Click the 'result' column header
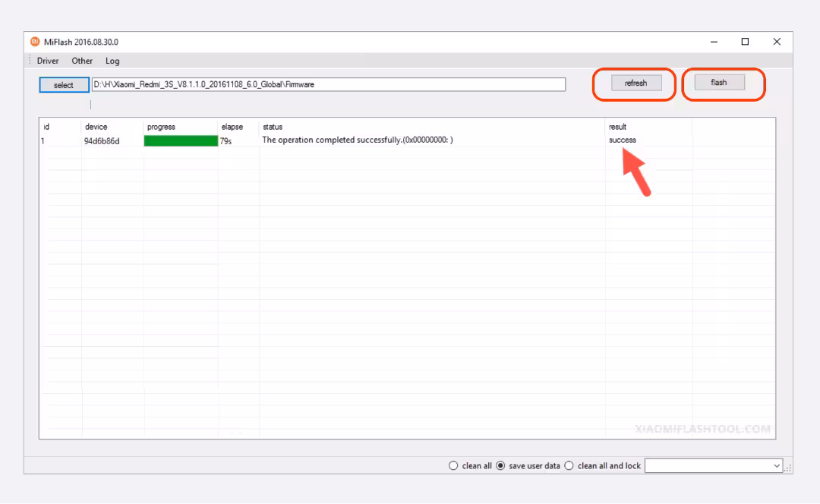The image size is (820, 504). click(x=617, y=127)
